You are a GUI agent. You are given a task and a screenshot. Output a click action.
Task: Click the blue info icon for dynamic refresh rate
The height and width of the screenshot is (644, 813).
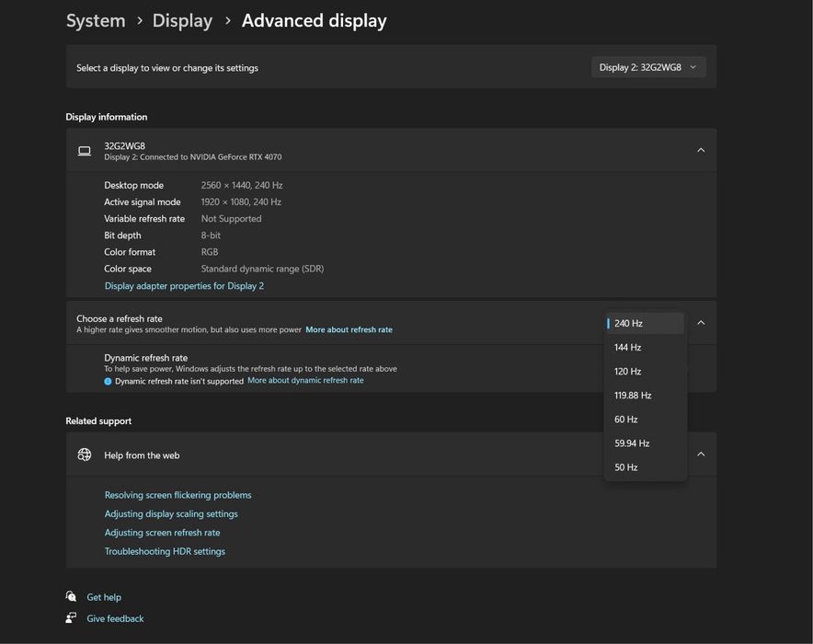(108, 381)
